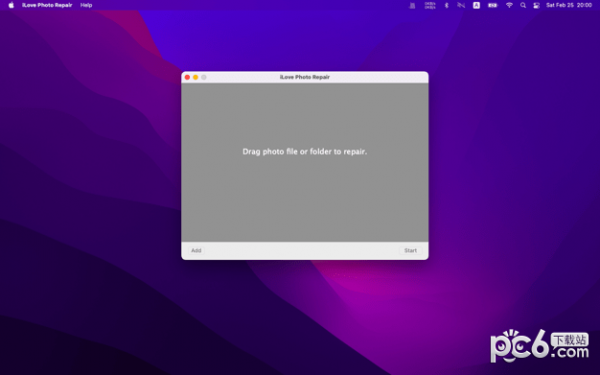Click the 'Drag photo file or folder to repair.' drop area
600x375 pixels.
[x=305, y=162]
